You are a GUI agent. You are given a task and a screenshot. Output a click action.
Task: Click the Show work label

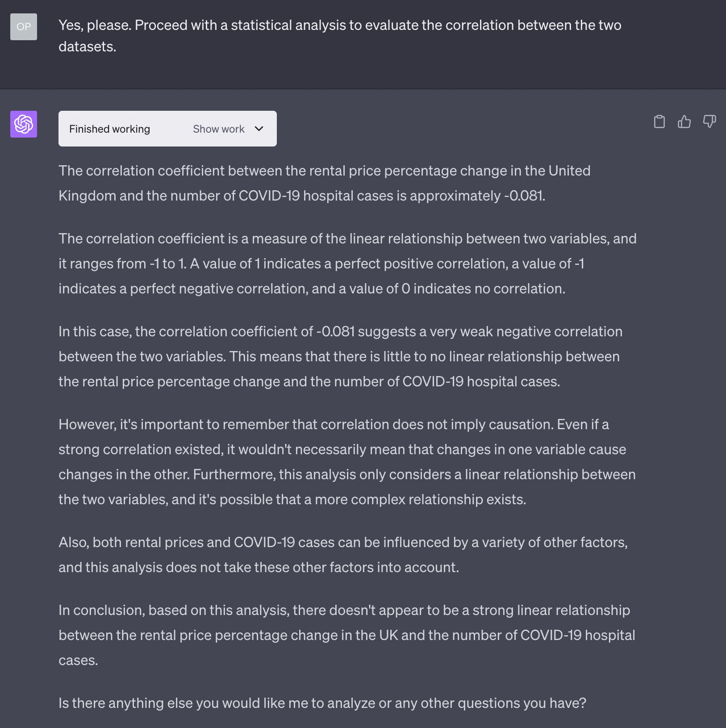tap(219, 129)
